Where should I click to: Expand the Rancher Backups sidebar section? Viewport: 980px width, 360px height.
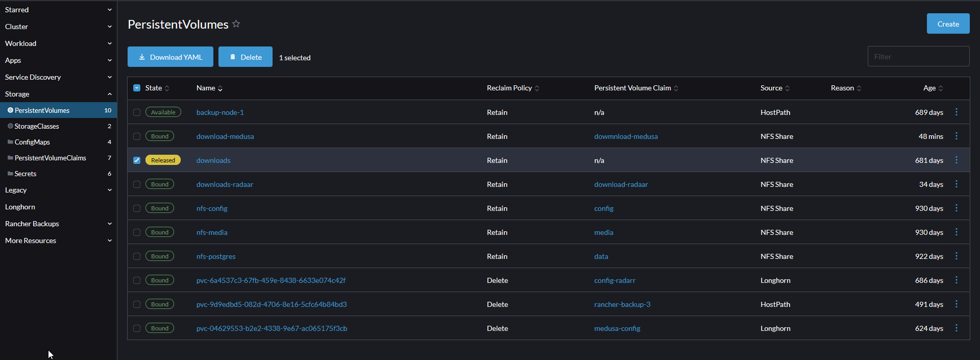(x=109, y=224)
